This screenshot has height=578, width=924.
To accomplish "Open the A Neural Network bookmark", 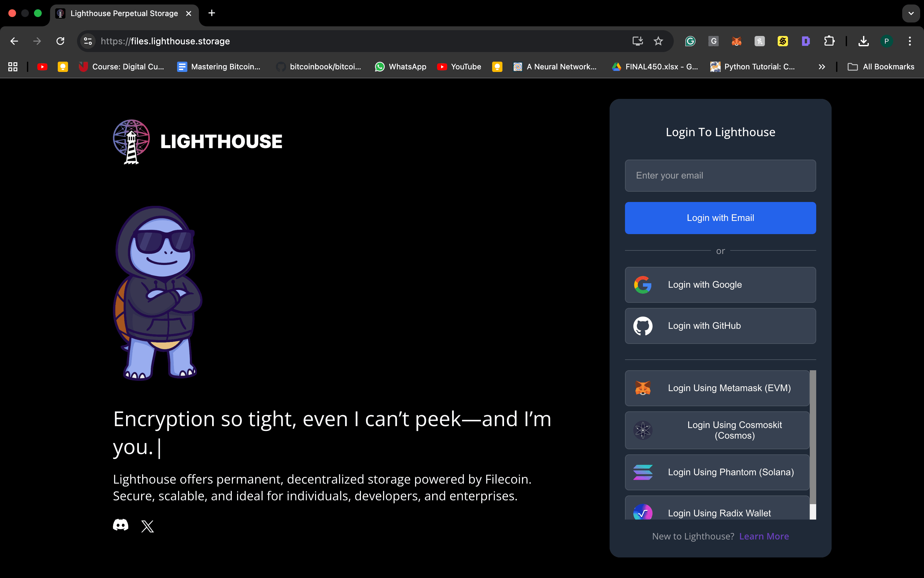I will point(555,67).
